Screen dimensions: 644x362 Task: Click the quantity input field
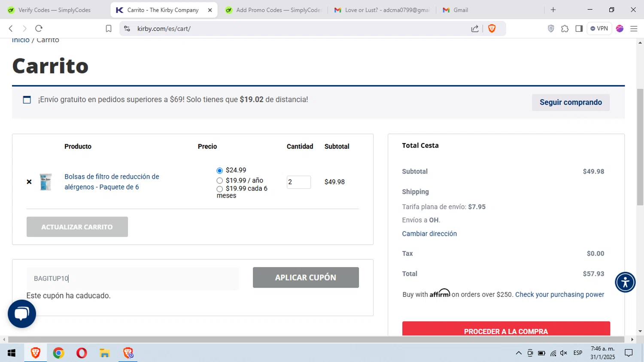[299, 182]
